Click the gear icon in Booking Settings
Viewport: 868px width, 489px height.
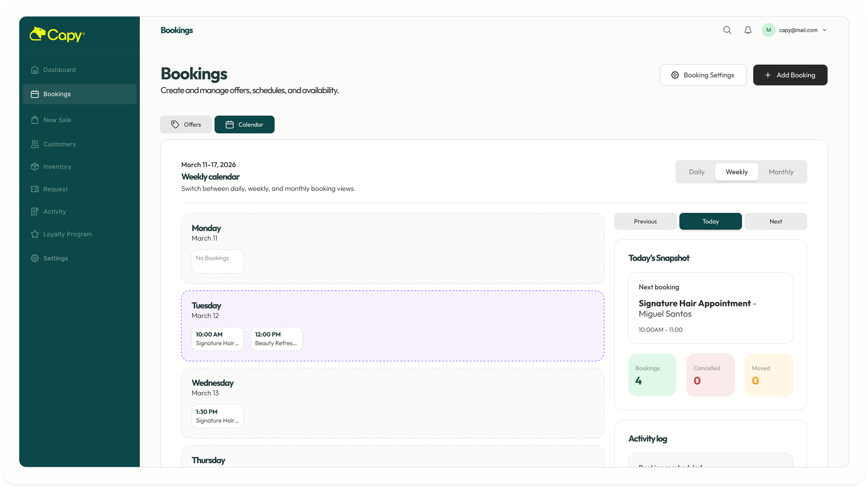pyautogui.click(x=675, y=75)
